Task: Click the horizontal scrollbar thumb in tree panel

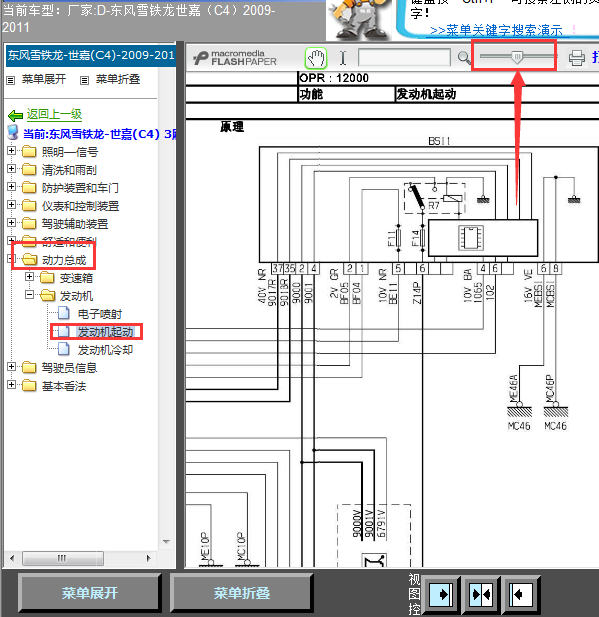Action: pos(63,558)
